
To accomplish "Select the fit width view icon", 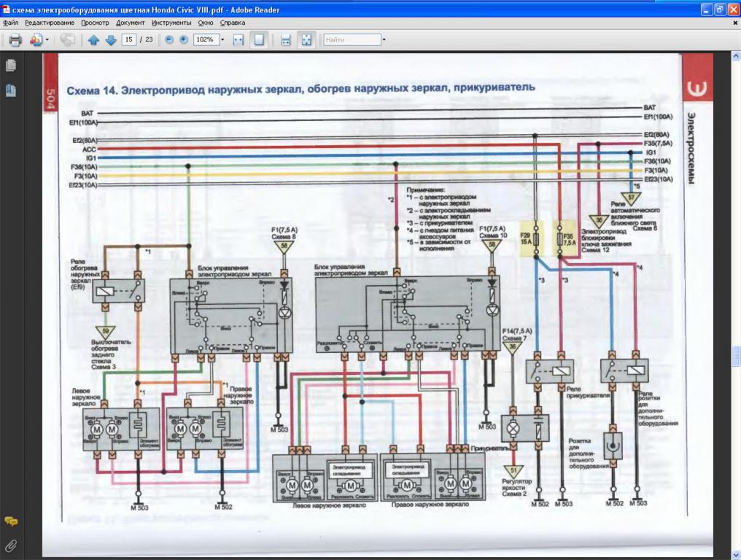I will [238, 40].
